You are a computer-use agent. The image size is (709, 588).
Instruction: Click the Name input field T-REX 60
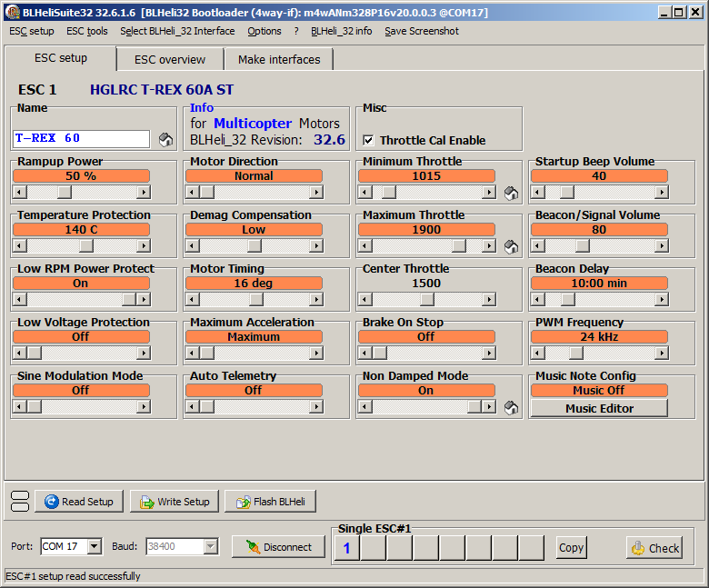tap(82, 139)
